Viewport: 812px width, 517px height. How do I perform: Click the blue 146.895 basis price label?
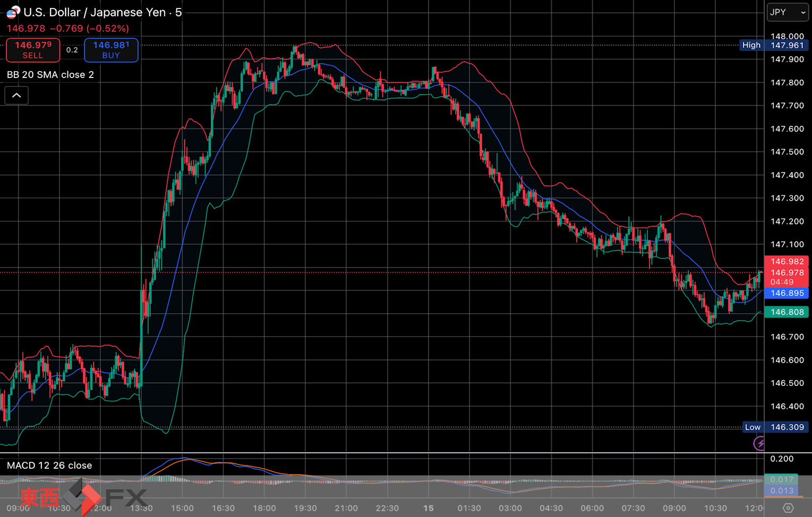click(x=787, y=293)
